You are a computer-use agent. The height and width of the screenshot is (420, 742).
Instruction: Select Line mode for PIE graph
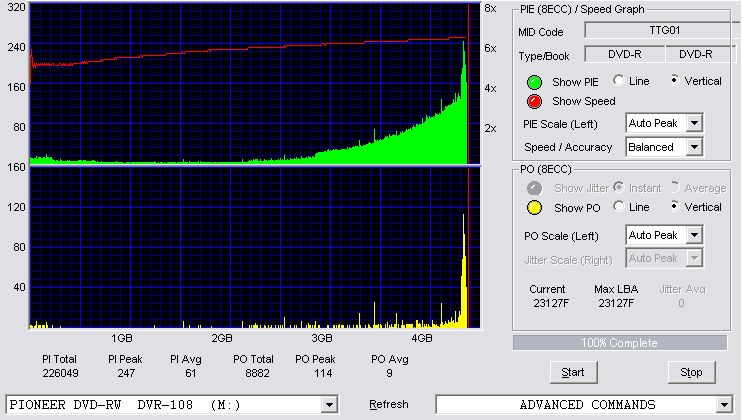pyautogui.click(x=618, y=80)
